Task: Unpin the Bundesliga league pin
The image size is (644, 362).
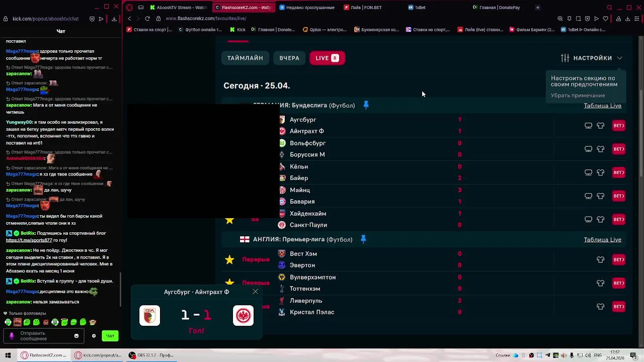Action: pyautogui.click(x=366, y=105)
